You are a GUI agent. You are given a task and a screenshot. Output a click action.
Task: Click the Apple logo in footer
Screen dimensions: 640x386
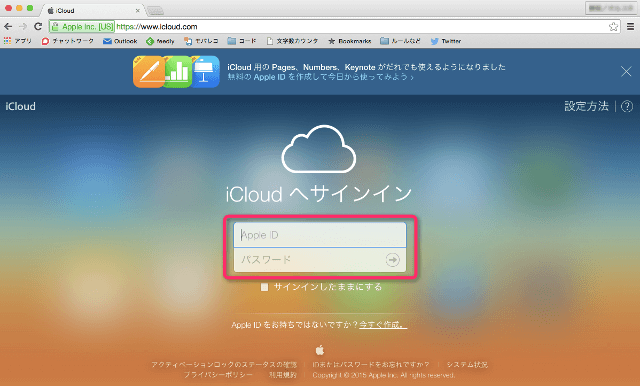point(320,350)
